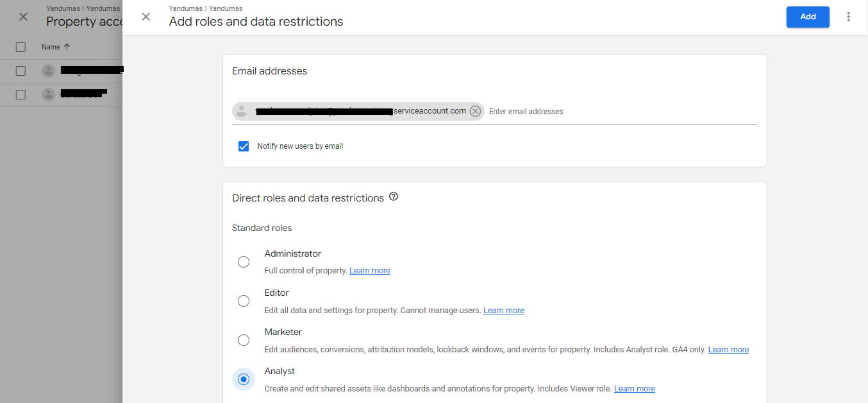Open Learn more link for Analyst role
Image resolution: width=868 pixels, height=403 pixels.
(635, 389)
